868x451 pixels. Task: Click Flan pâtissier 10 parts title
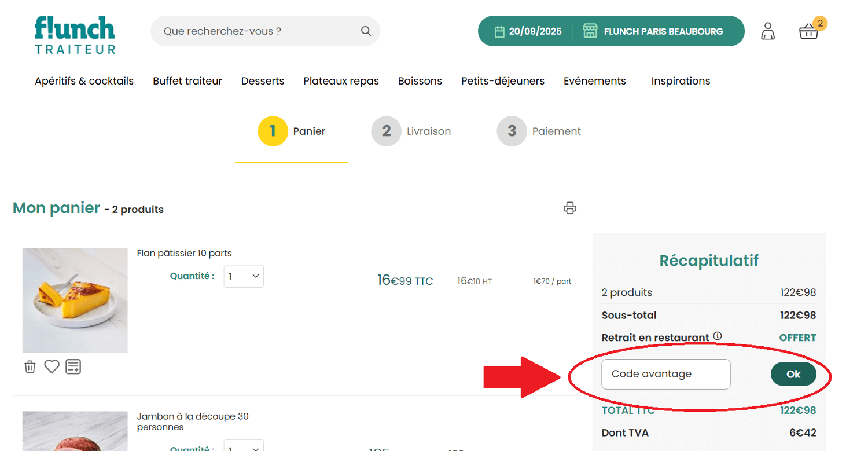184,253
